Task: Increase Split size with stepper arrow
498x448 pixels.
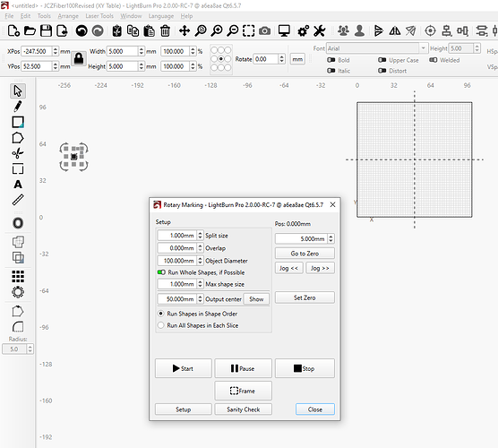Action: click(x=200, y=234)
